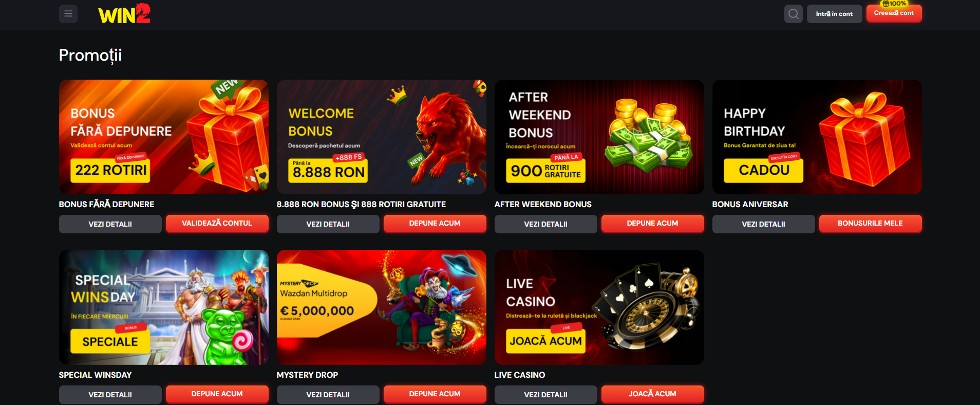Open the Welcome Bonus wolf banner

382,137
